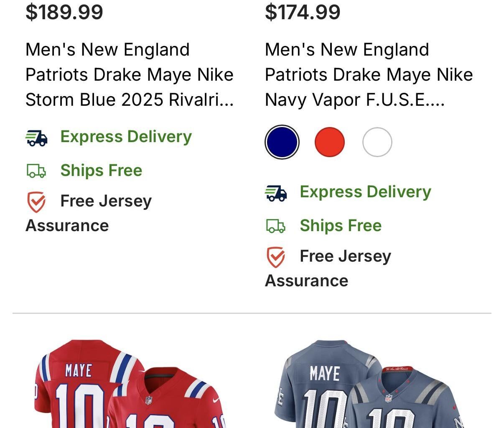Viewport: 504px width, 428px height.
Task: Click the $174.99 price label
Action: [x=303, y=11]
